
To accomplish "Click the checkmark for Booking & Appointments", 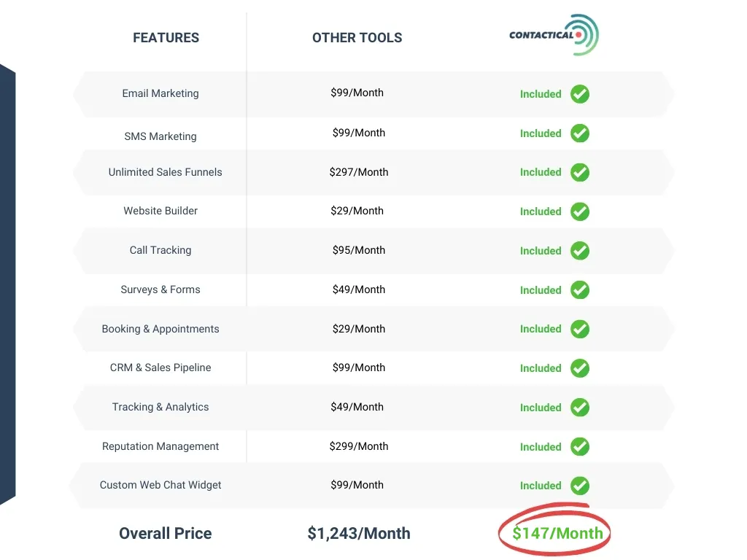I will (580, 329).
